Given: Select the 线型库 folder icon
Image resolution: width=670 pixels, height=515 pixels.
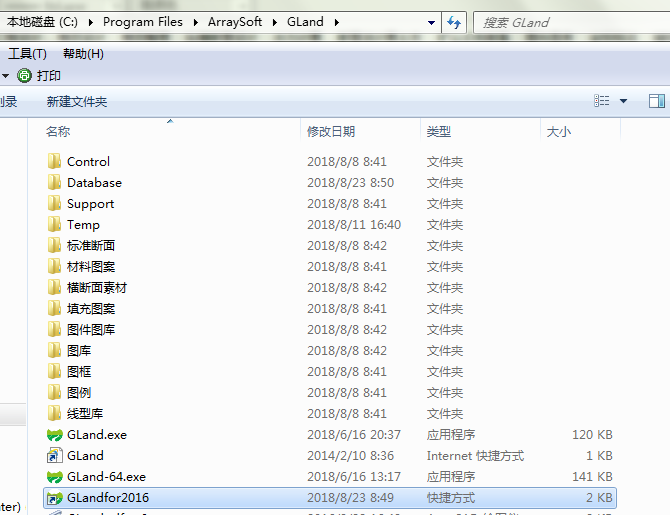Looking at the screenshot, I should tap(54, 413).
